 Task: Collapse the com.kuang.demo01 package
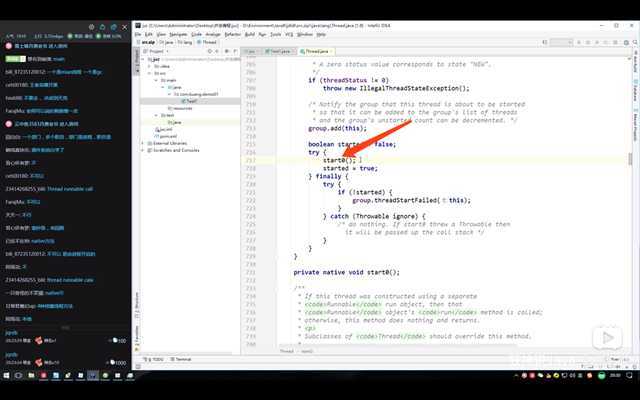pos(169,94)
